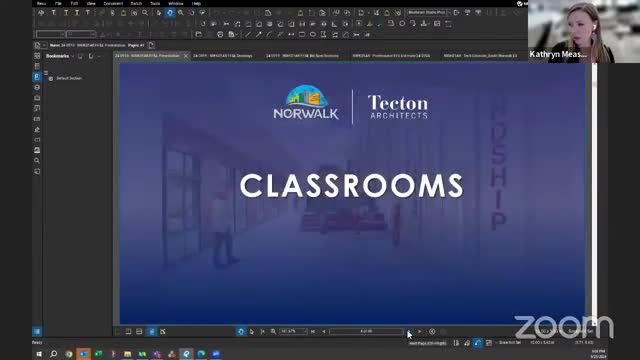Open the Search panel icon in left sidebar
Image resolution: width=640 pixels, height=360 pixels.
(37, 161)
